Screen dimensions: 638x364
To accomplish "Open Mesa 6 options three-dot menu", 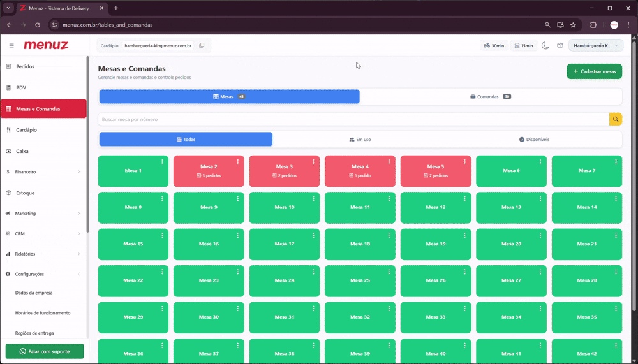I will point(540,162).
